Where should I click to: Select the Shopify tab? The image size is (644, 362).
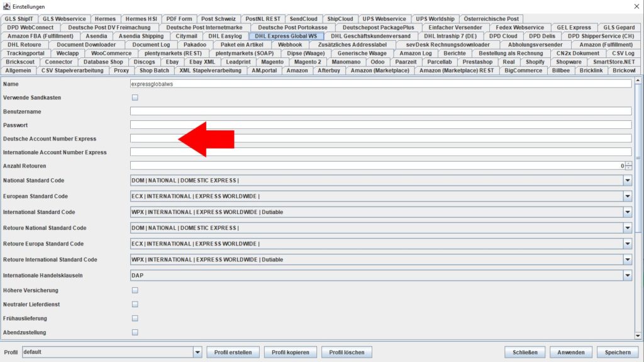[535, 62]
